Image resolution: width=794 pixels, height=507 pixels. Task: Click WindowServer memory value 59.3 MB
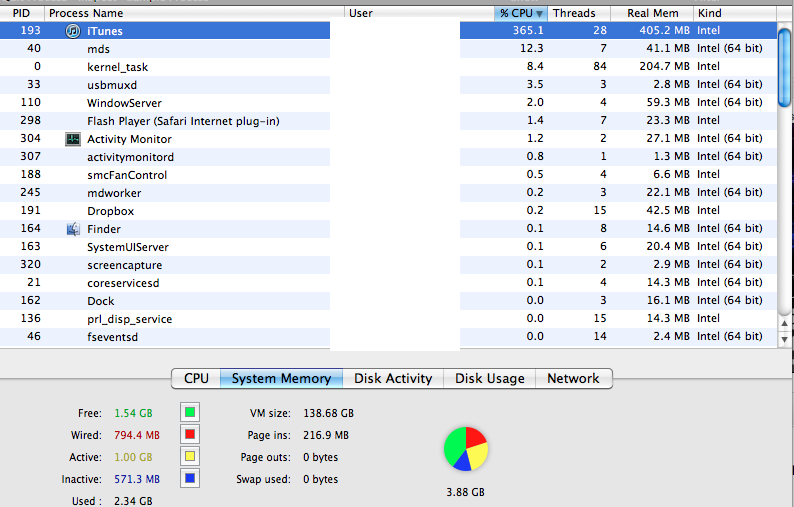668,102
